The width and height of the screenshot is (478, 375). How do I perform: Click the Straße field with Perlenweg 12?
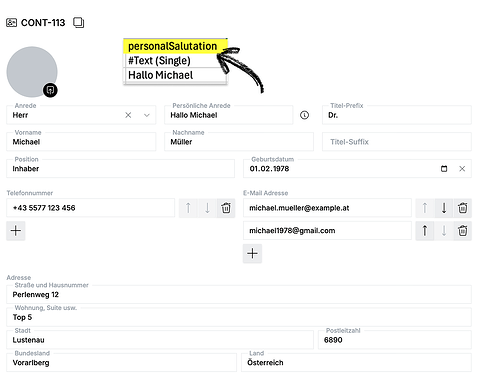239,294
